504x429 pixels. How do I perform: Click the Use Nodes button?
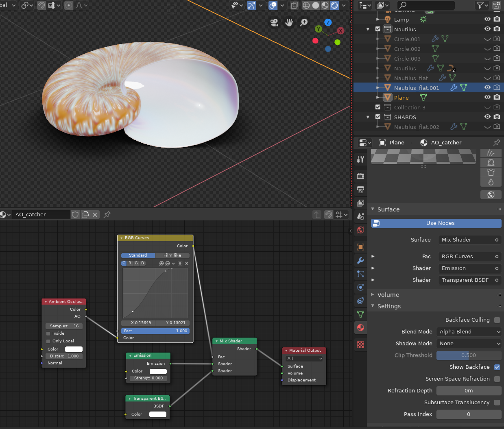coord(436,223)
